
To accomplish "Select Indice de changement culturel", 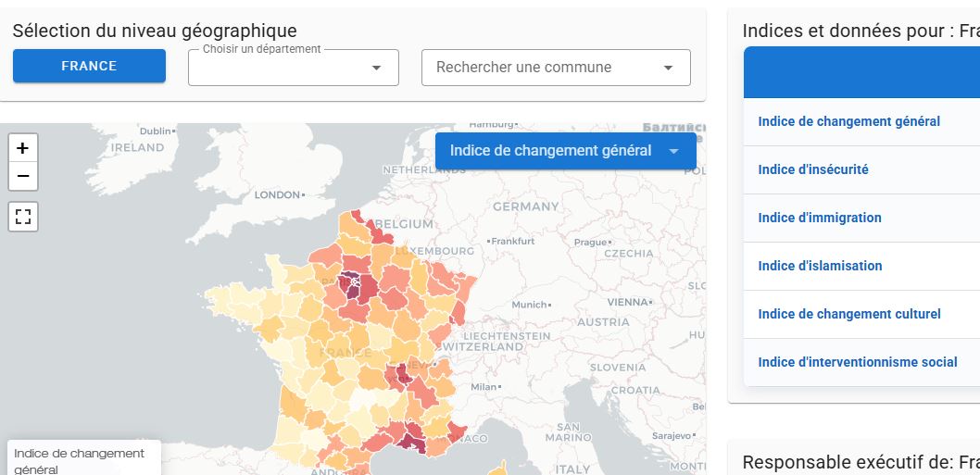I will click(x=848, y=314).
